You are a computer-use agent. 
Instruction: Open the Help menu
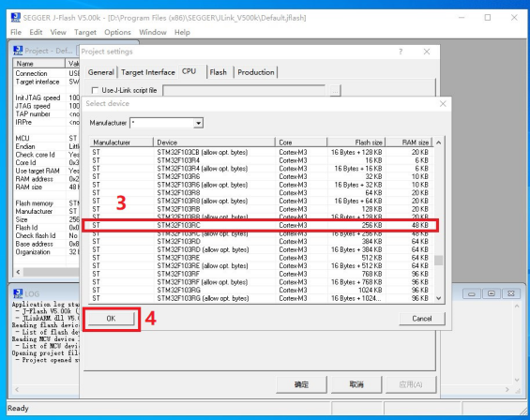tap(182, 32)
